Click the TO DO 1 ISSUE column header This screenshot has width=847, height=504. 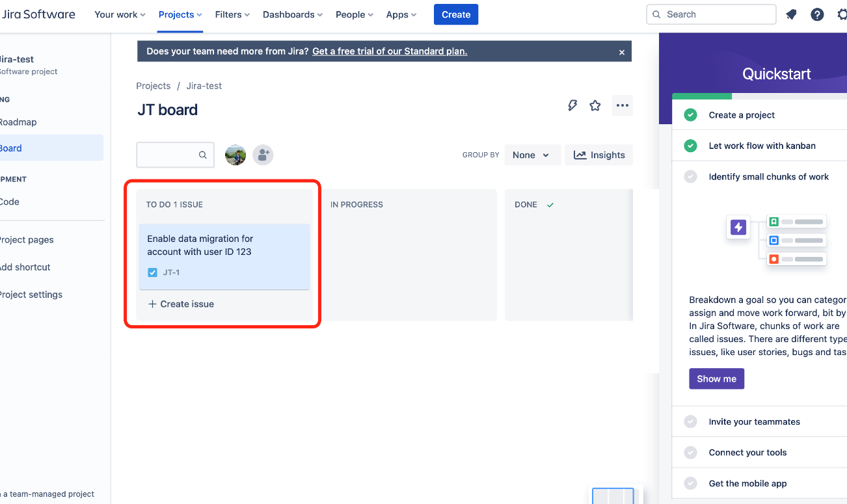pyautogui.click(x=174, y=204)
